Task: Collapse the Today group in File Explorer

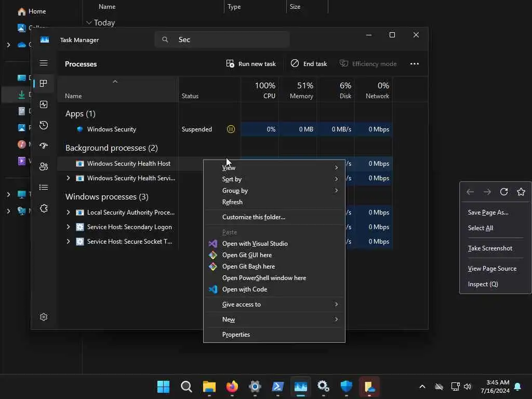Action: (89, 23)
